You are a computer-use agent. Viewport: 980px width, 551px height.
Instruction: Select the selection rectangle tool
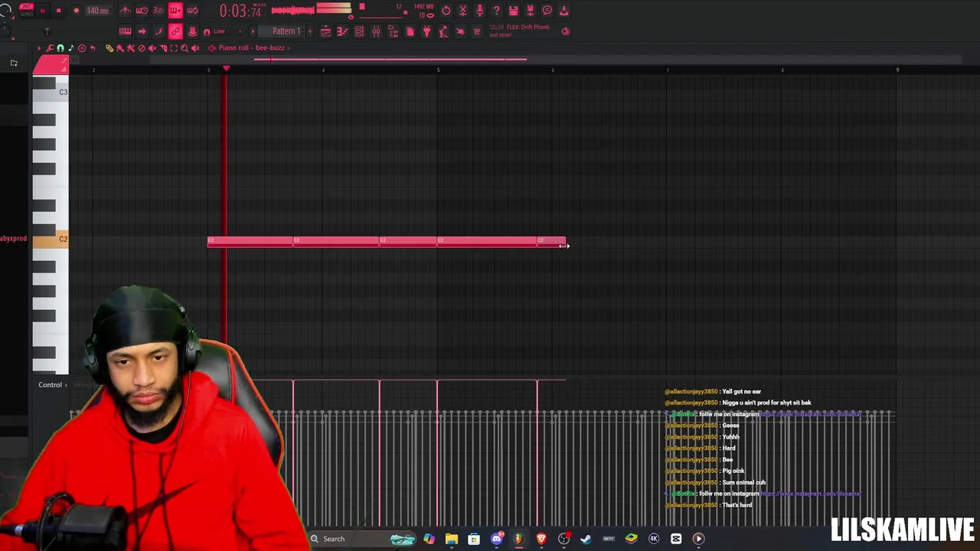pyautogui.click(x=174, y=48)
